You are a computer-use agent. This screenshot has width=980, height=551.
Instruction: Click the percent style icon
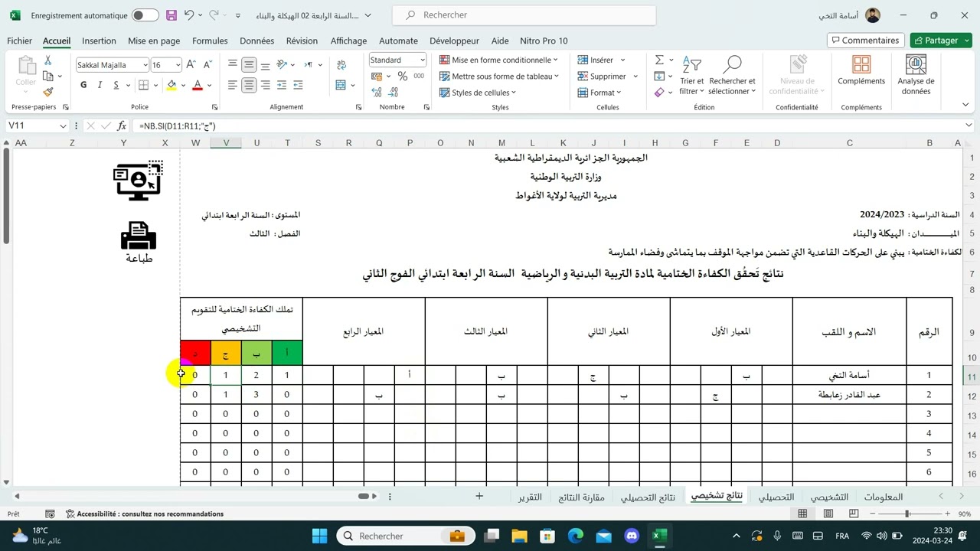point(403,77)
